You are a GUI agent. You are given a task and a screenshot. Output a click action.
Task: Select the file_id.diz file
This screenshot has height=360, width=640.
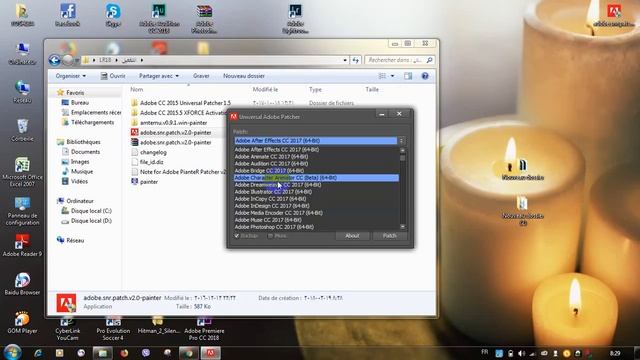pyautogui.click(x=151, y=162)
